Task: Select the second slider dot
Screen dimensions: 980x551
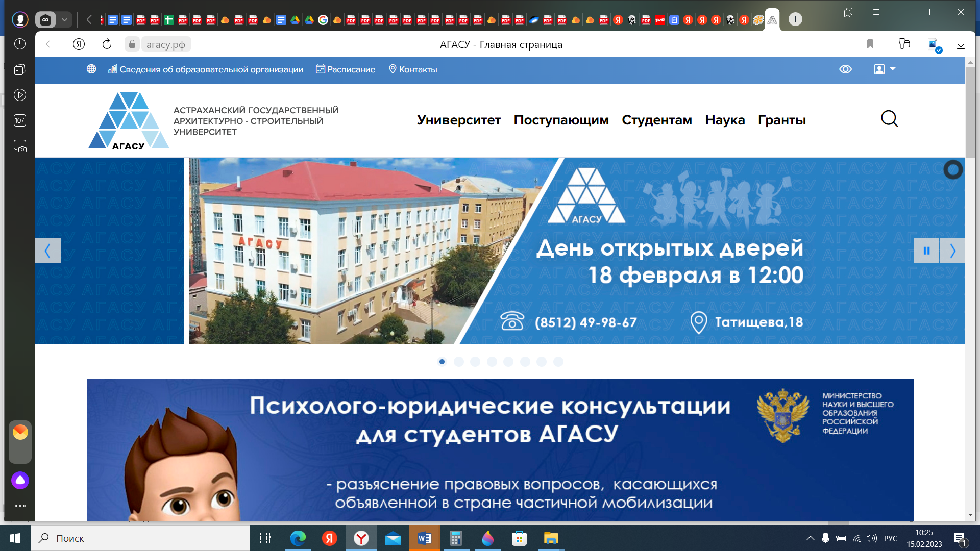Action: pyautogui.click(x=459, y=362)
